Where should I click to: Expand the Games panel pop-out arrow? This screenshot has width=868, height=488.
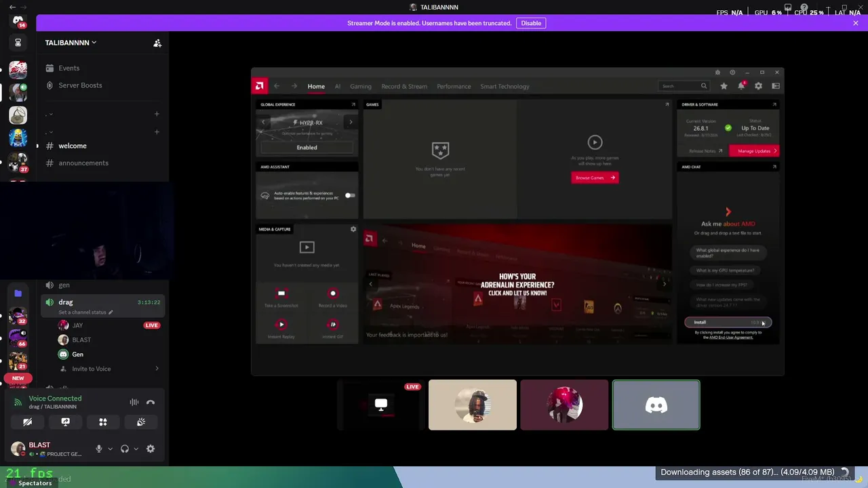click(x=667, y=104)
